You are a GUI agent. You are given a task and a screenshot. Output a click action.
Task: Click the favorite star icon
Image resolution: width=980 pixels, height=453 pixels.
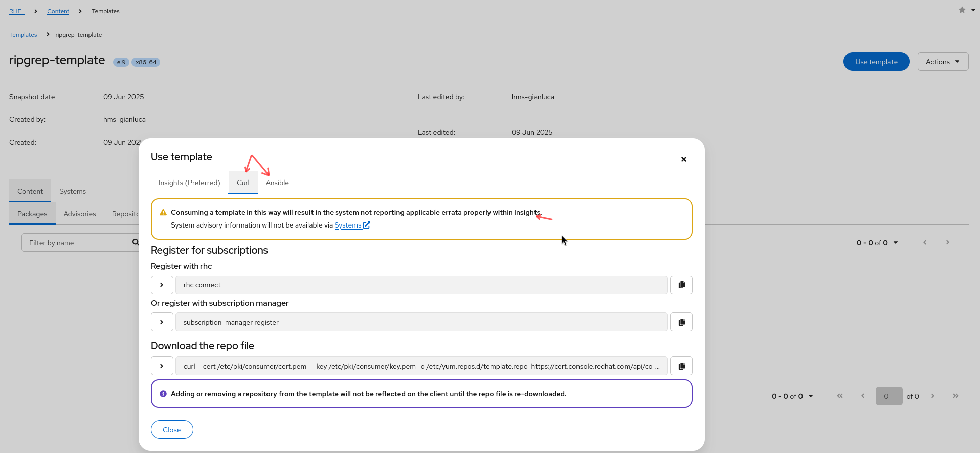pyautogui.click(x=962, y=10)
